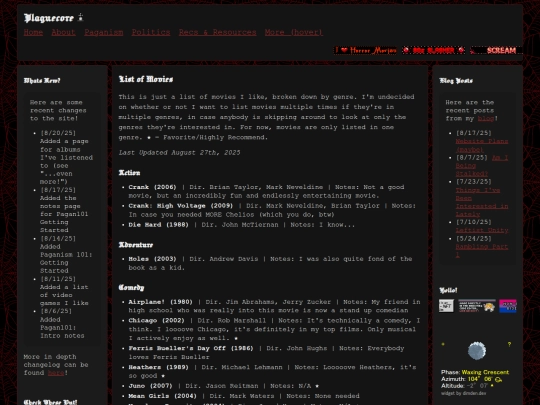
Task: Click 'Chicago (2002)' movie title
Action: tap(156, 320)
